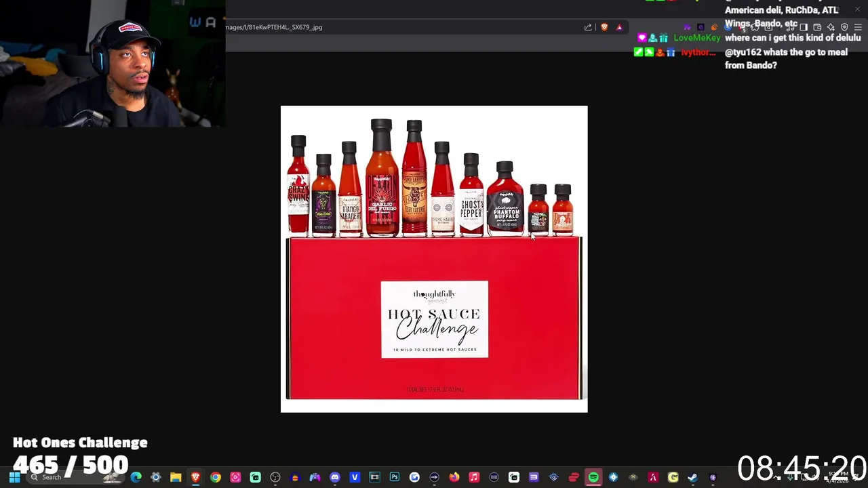Open the Brave Wallet icon
The width and height of the screenshot is (868, 488).
(817, 27)
